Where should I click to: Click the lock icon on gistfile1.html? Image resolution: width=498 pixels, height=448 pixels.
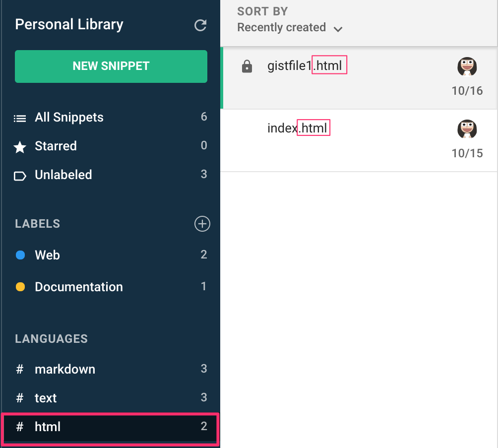(247, 66)
